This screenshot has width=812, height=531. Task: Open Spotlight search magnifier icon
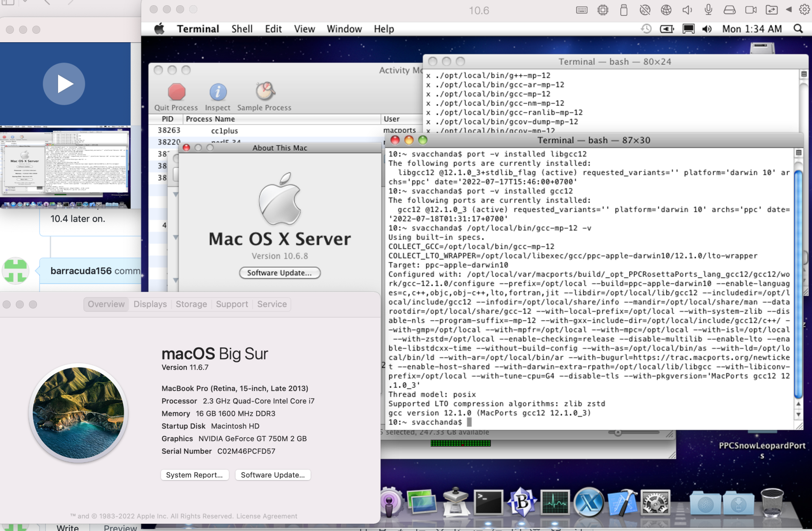coord(798,29)
